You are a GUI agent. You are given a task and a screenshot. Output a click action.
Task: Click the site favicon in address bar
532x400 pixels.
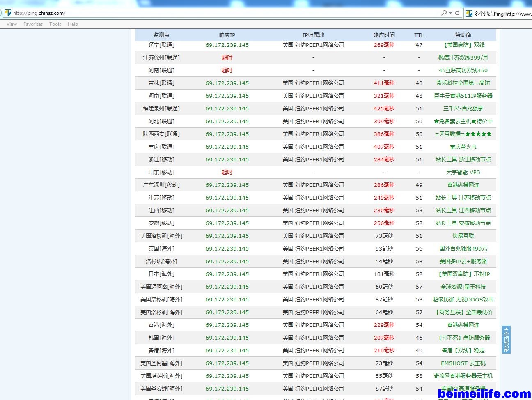pyautogui.click(x=8, y=13)
